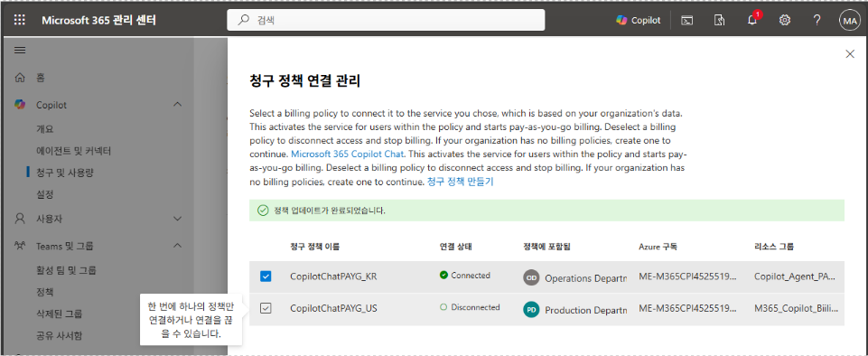Image resolution: width=868 pixels, height=356 pixels.
Task: Open the notifications bell
Action: tap(751, 21)
